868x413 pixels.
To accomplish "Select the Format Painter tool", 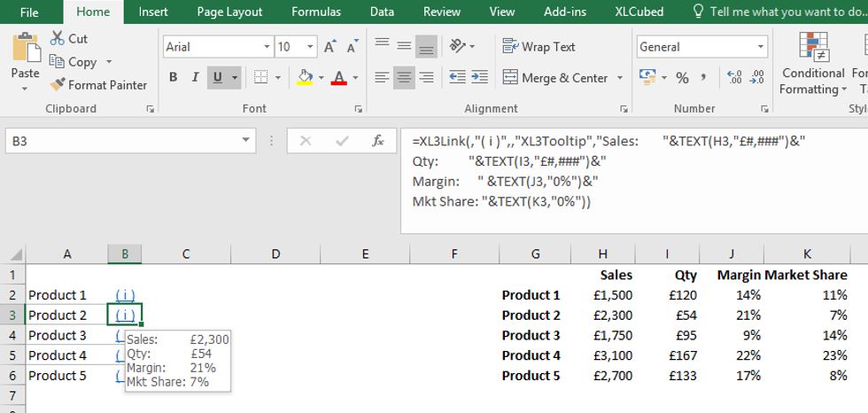I will (x=97, y=85).
